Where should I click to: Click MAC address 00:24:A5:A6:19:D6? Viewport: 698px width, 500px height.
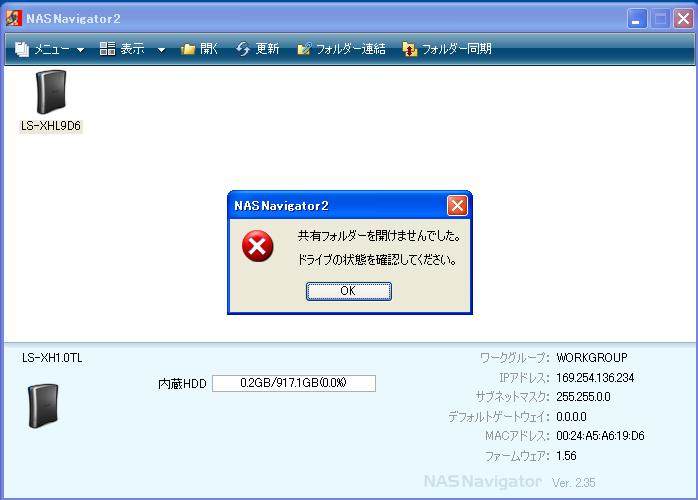click(x=600, y=436)
